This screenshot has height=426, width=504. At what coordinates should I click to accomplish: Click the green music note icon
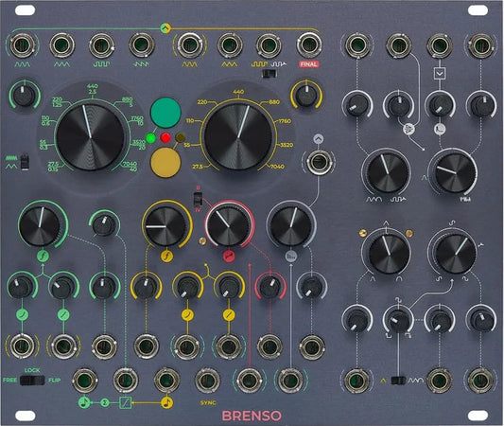84,402
